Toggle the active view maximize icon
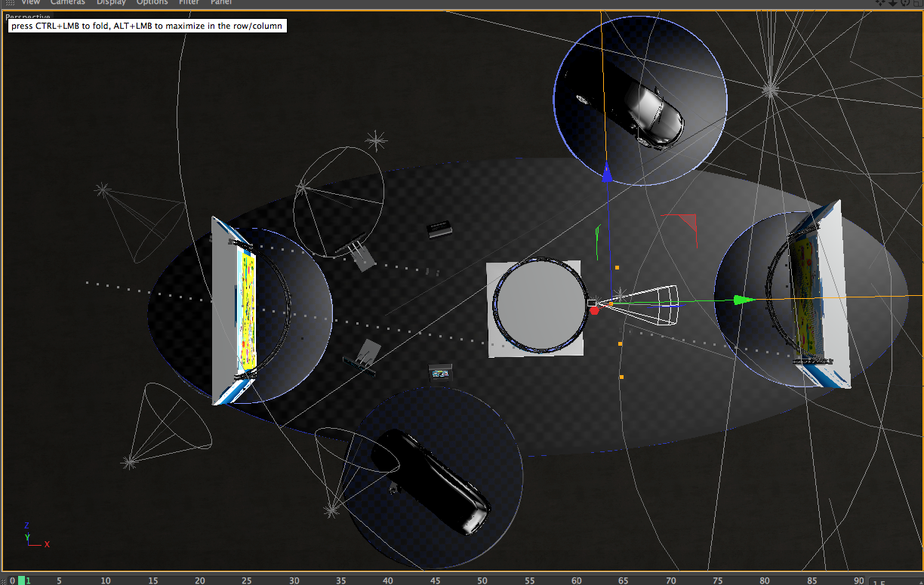Viewport: 924px width, 585px height. coord(917,3)
